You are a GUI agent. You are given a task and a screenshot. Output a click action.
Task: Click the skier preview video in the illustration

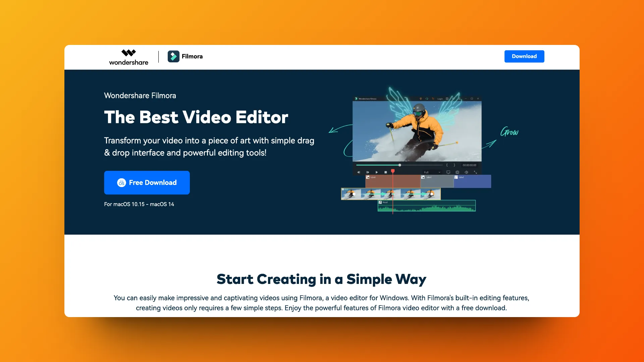tap(417, 131)
